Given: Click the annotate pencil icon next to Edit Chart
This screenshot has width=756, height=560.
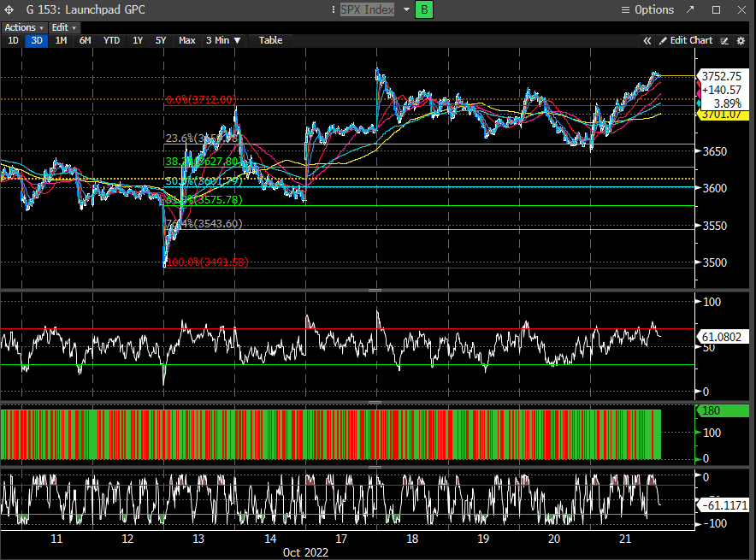Looking at the screenshot, I should [x=724, y=41].
